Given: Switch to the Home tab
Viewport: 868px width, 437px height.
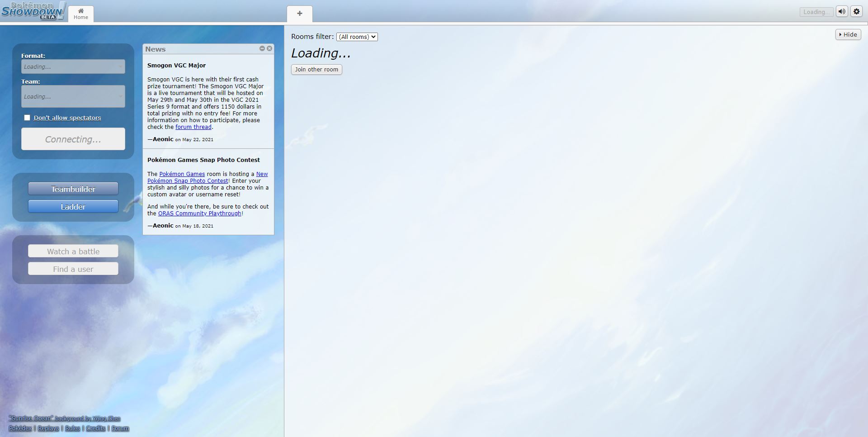Looking at the screenshot, I should 81,14.
